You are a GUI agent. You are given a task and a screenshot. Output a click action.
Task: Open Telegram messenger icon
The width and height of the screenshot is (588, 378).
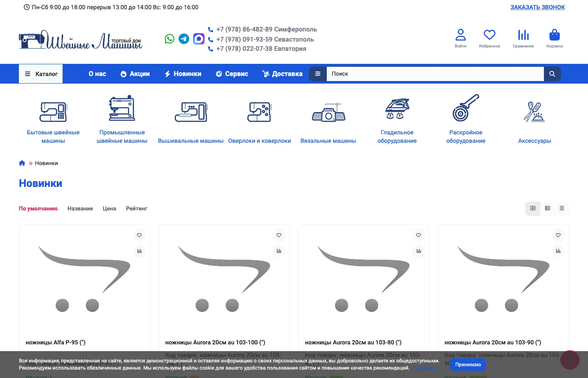coord(184,39)
